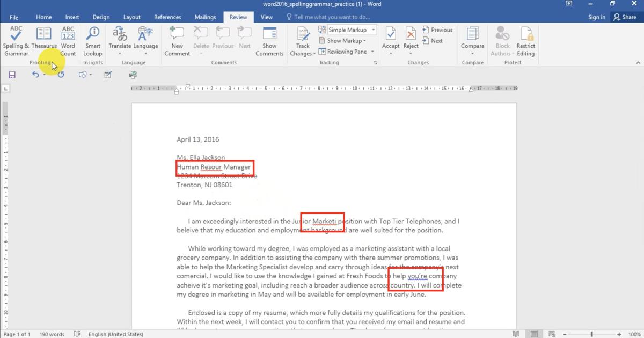The height and width of the screenshot is (338, 644).
Task: Switch to the Layout tab
Action: pos(132,17)
